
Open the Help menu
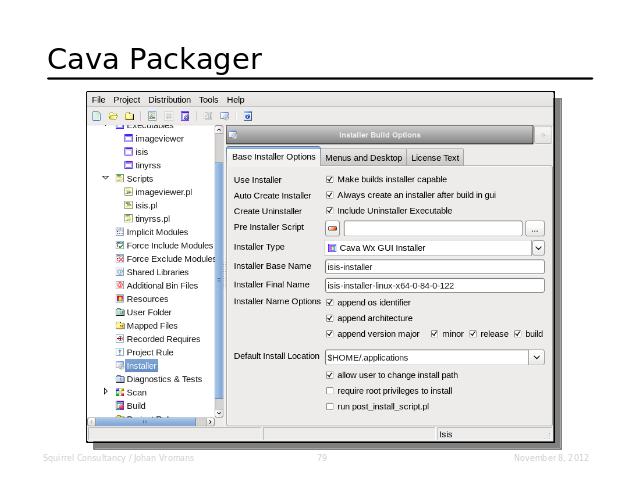coord(236,100)
